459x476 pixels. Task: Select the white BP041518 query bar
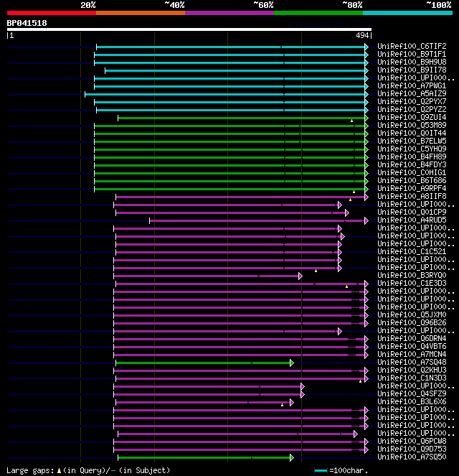189,29
